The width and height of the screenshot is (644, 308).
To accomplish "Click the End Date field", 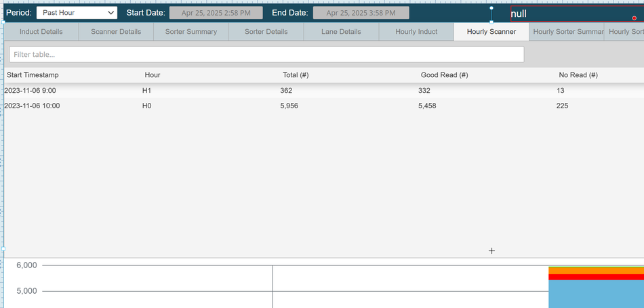I will [361, 13].
